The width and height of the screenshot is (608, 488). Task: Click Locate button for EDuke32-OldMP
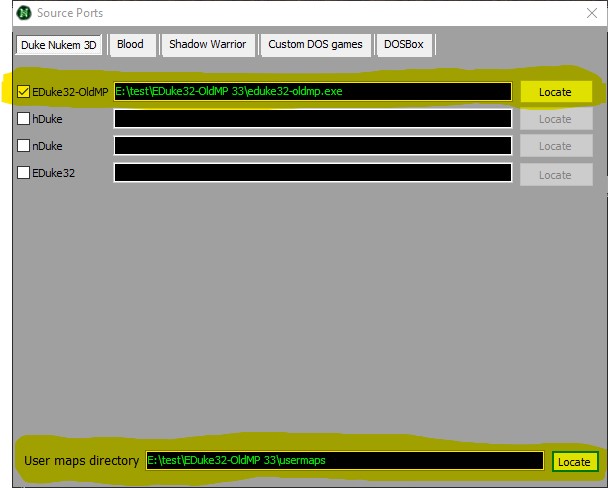click(556, 92)
